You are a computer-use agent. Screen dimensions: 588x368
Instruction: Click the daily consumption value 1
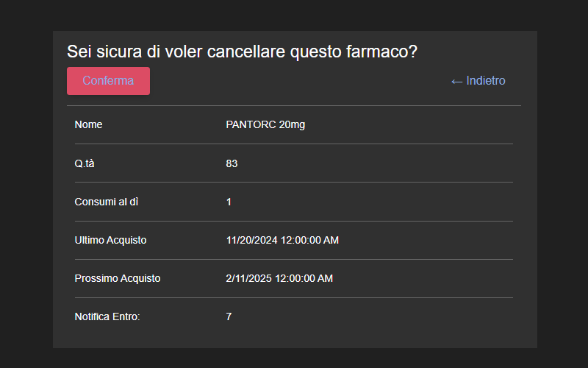[229, 202]
